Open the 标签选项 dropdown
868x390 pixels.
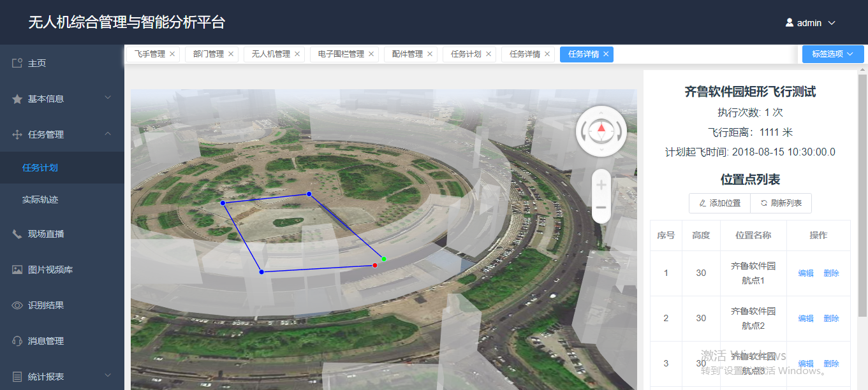[832, 54]
